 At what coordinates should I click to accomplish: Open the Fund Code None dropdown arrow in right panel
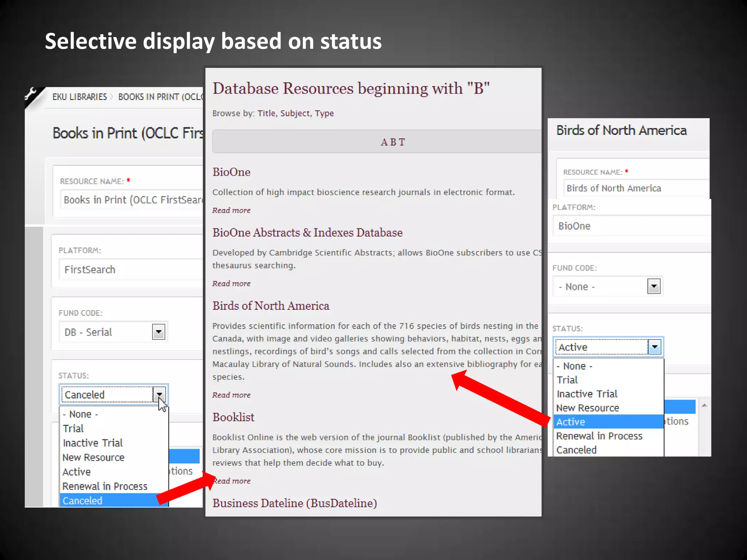click(x=654, y=286)
